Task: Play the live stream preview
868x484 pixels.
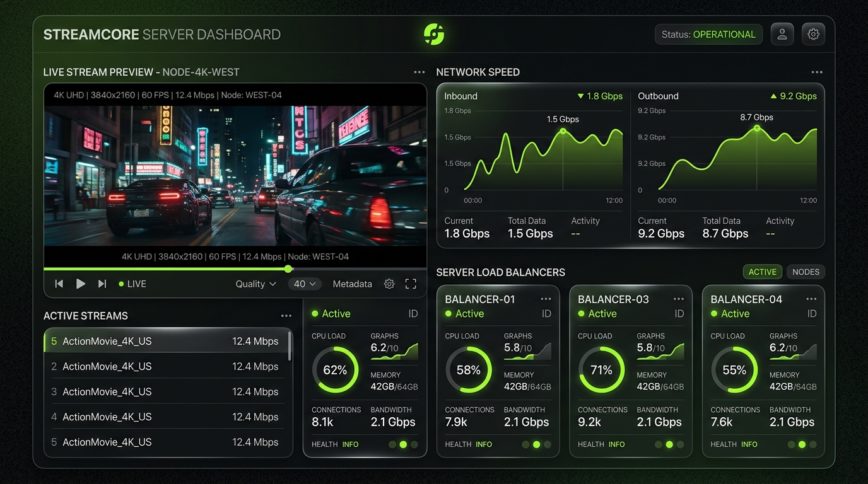Action: point(81,284)
